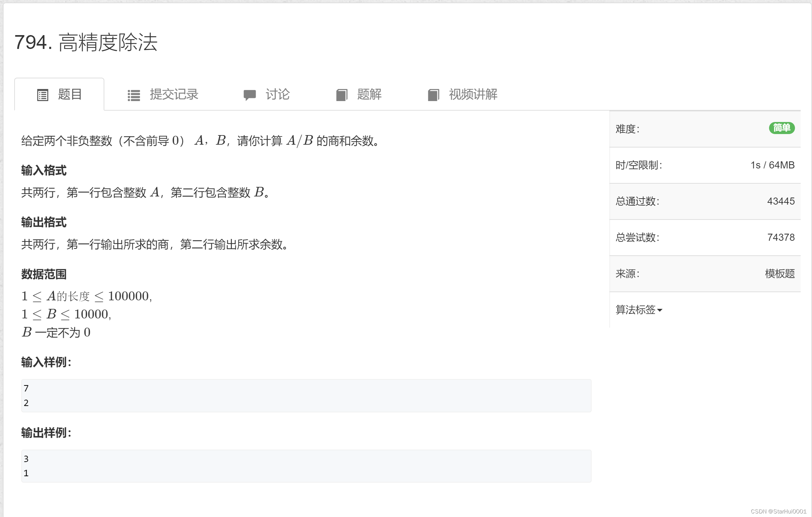
Task: Click the title 794. 高精度除法
Action: [x=86, y=43]
